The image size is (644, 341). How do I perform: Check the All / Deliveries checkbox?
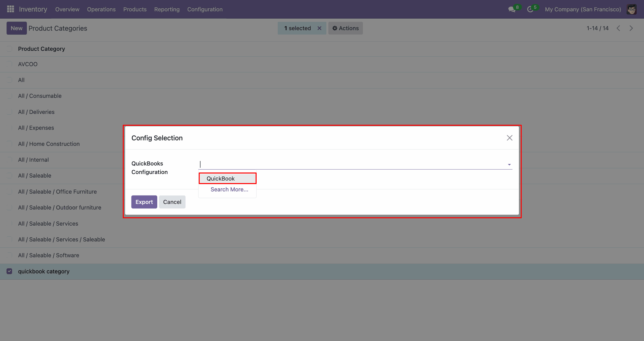tap(9, 112)
